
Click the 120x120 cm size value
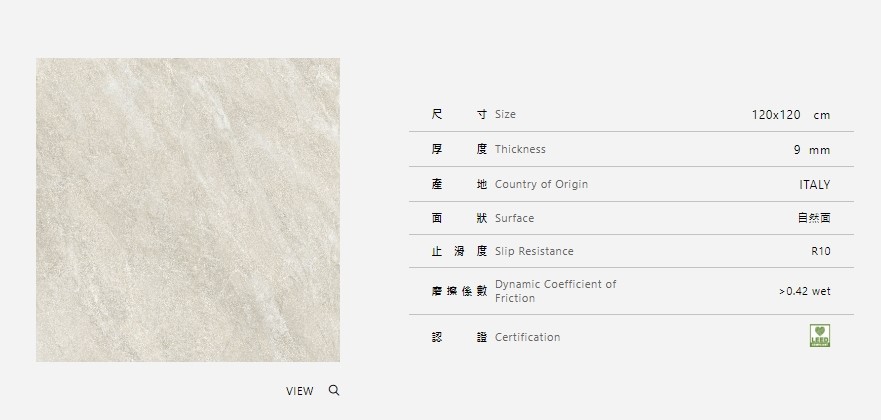pos(790,115)
